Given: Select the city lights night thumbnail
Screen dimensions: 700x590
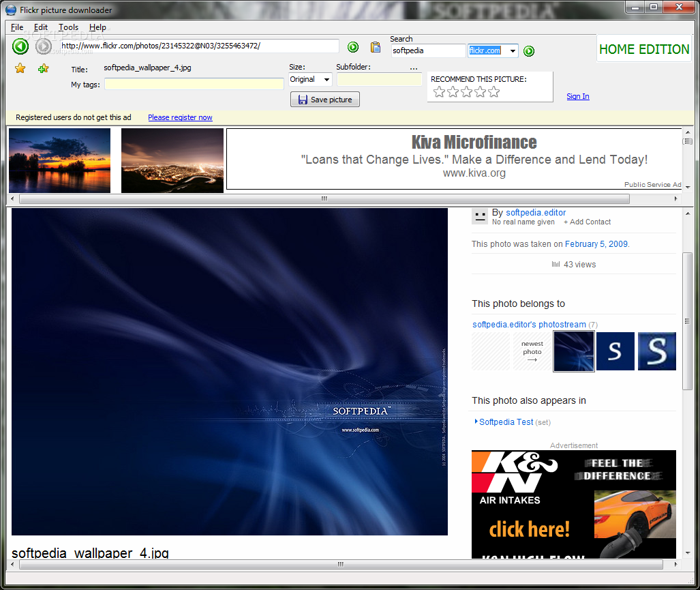Looking at the screenshot, I should click(172, 161).
